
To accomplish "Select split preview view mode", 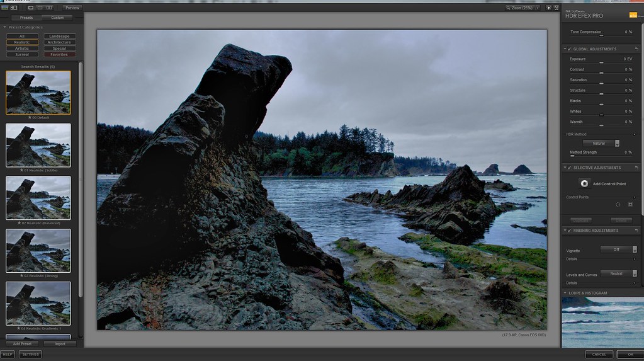I will [x=40, y=8].
